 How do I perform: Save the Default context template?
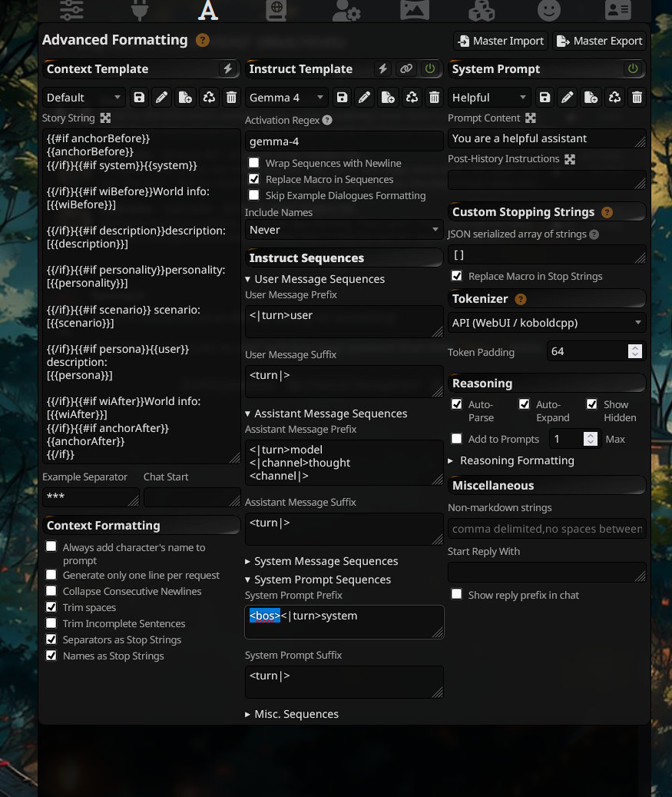coord(139,97)
